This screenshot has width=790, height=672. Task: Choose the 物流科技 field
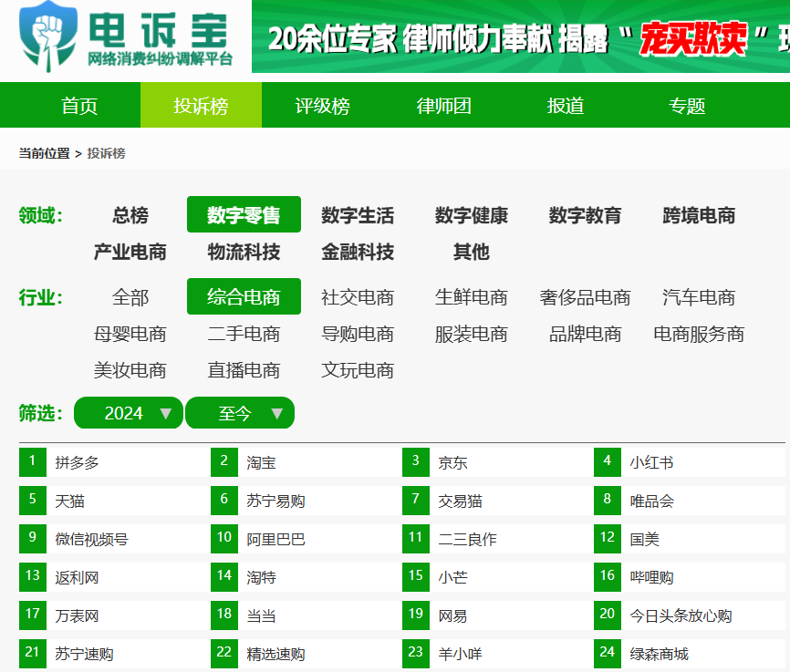coord(244,252)
